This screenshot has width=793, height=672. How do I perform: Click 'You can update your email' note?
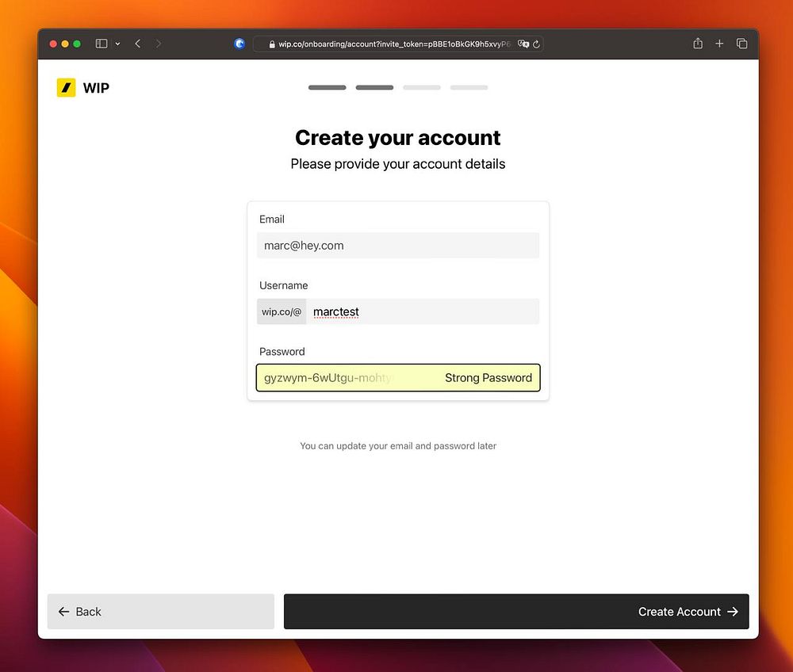[x=398, y=445]
